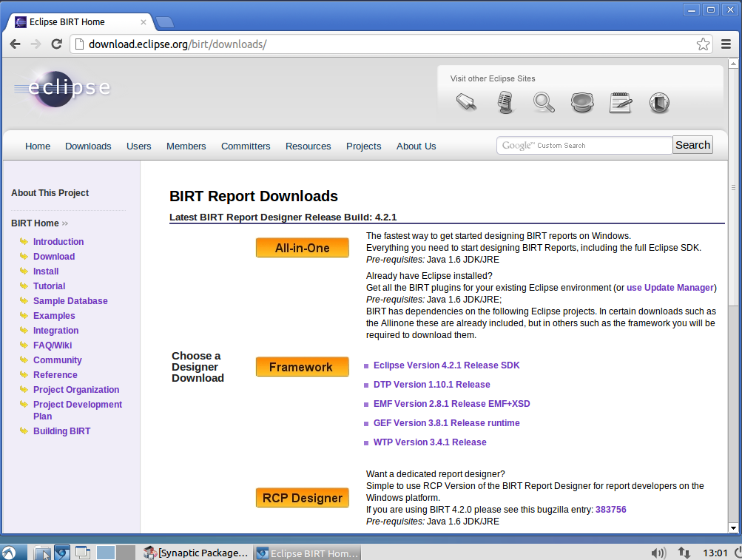This screenshot has height=560, width=742.
Task: Open the Resources navigation item
Action: coord(308,146)
